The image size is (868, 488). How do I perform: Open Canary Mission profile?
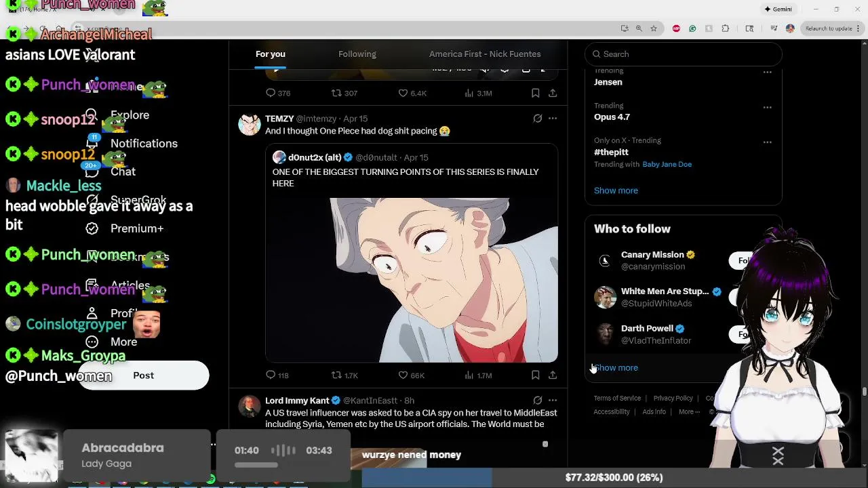(652, 255)
